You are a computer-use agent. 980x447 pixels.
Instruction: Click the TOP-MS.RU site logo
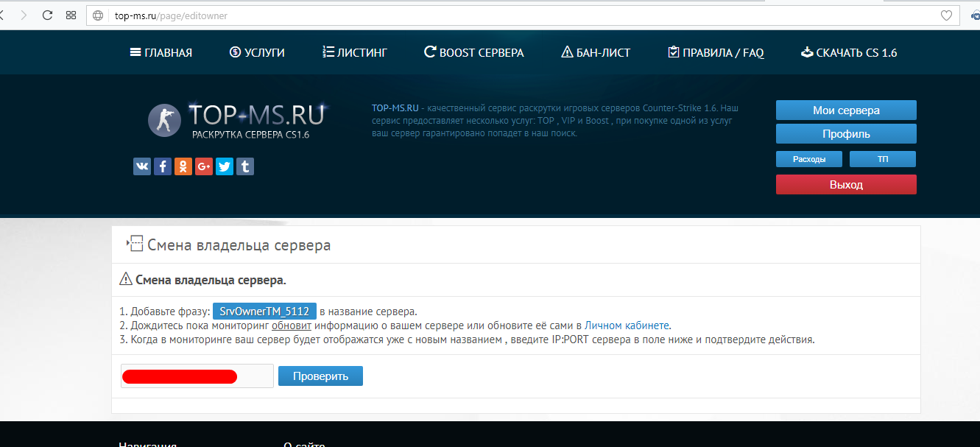coord(236,120)
